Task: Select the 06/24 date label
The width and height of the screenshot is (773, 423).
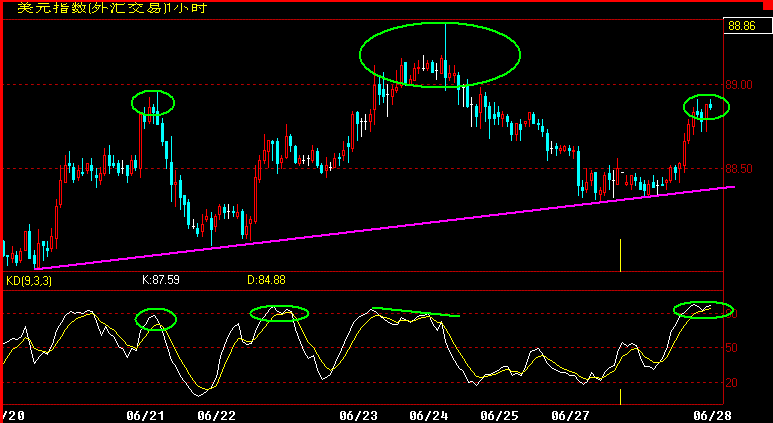Action: click(x=428, y=416)
